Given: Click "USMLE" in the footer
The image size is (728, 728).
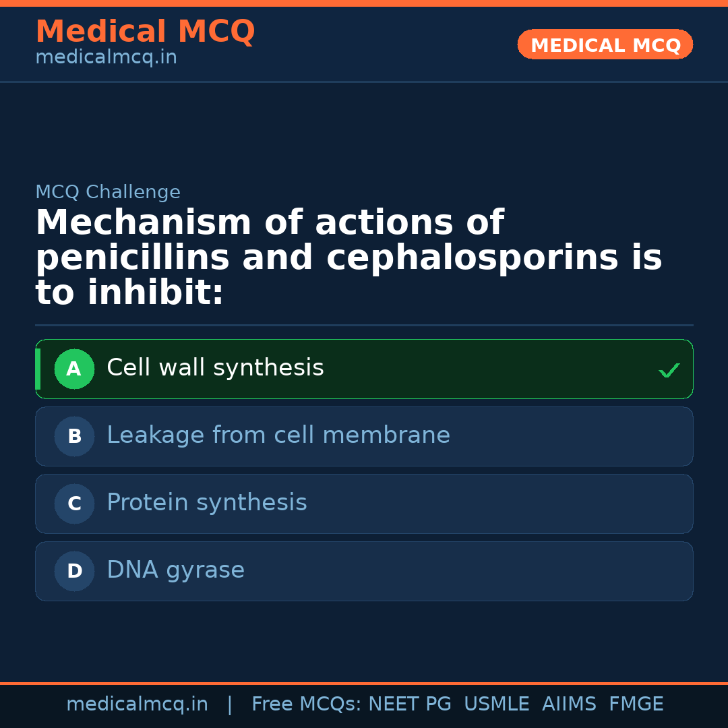Looking at the screenshot, I should (x=496, y=704).
